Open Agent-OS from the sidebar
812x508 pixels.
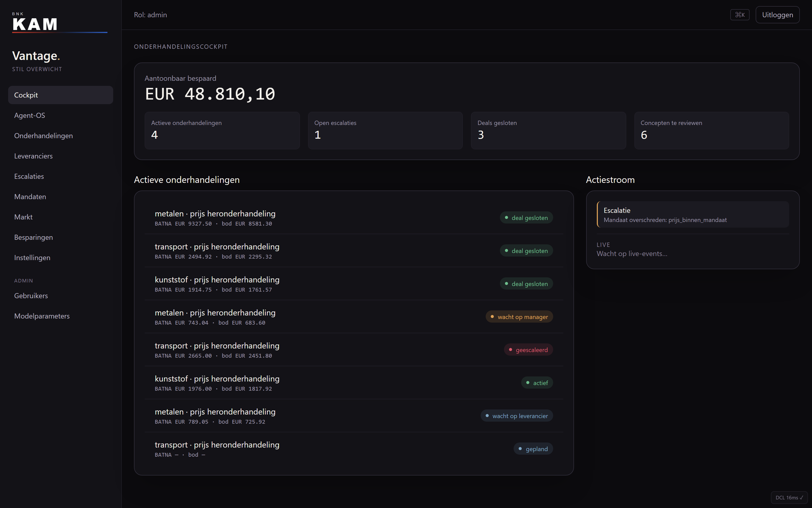[60, 115]
